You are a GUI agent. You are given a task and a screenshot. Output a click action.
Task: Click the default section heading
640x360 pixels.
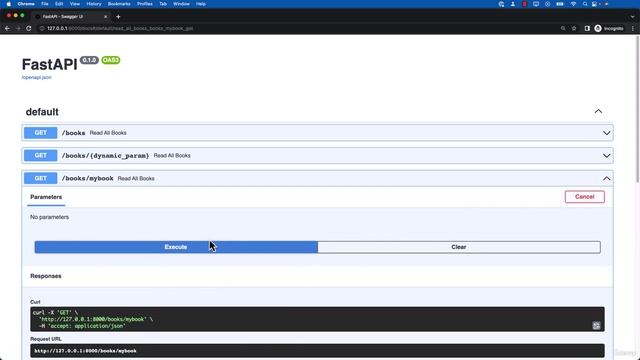coord(42,112)
